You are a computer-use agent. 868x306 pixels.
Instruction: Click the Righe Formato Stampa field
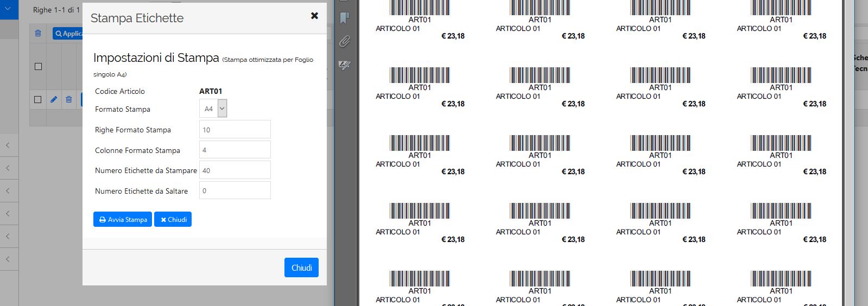click(235, 130)
